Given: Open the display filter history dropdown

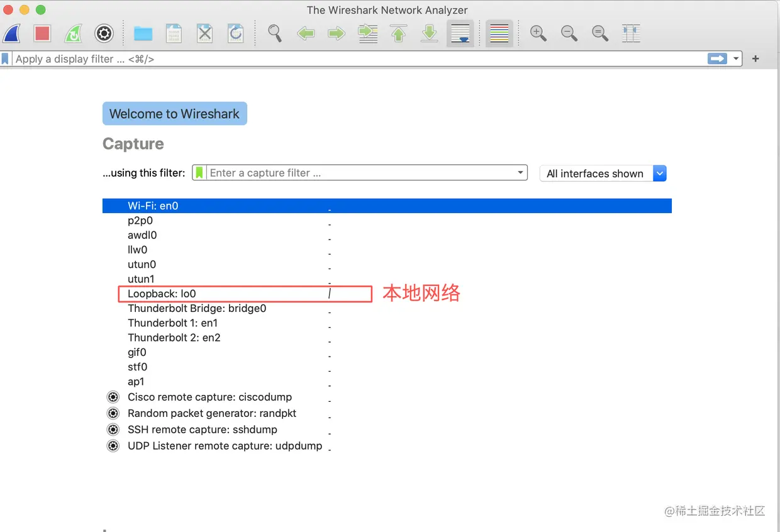Looking at the screenshot, I should (x=736, y=59).
